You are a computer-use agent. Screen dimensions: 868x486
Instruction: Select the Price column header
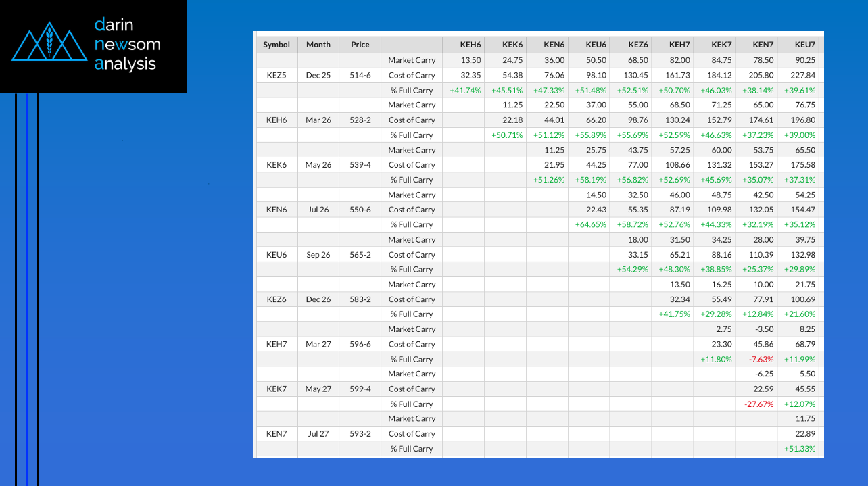[x=360, y=45]
